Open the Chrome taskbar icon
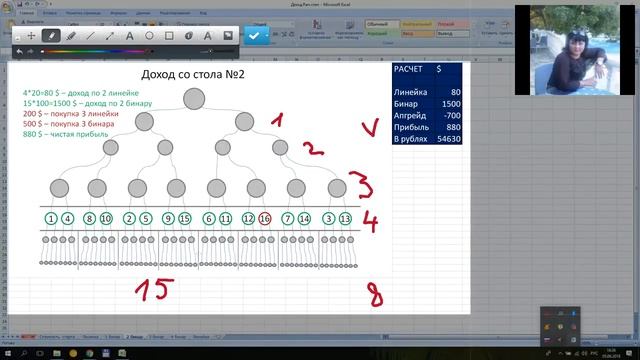This screenshot has height=360, width=640. tap(89, 353)
